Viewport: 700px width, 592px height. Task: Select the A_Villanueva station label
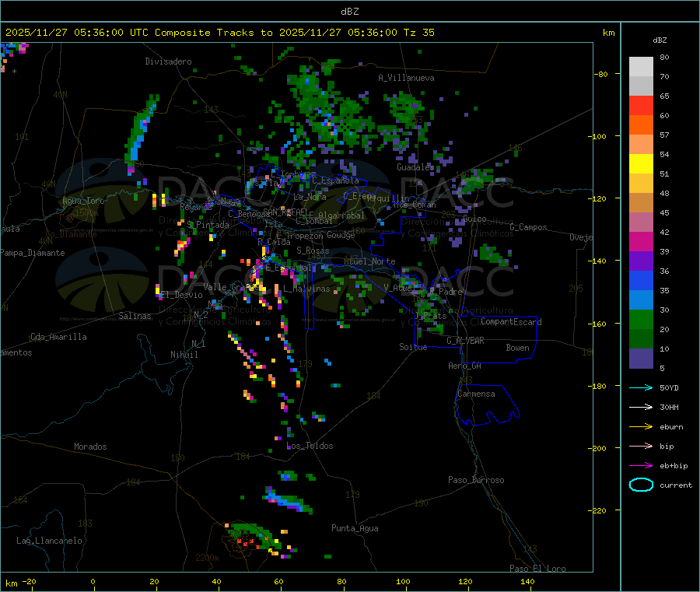[x=406, y=78]
